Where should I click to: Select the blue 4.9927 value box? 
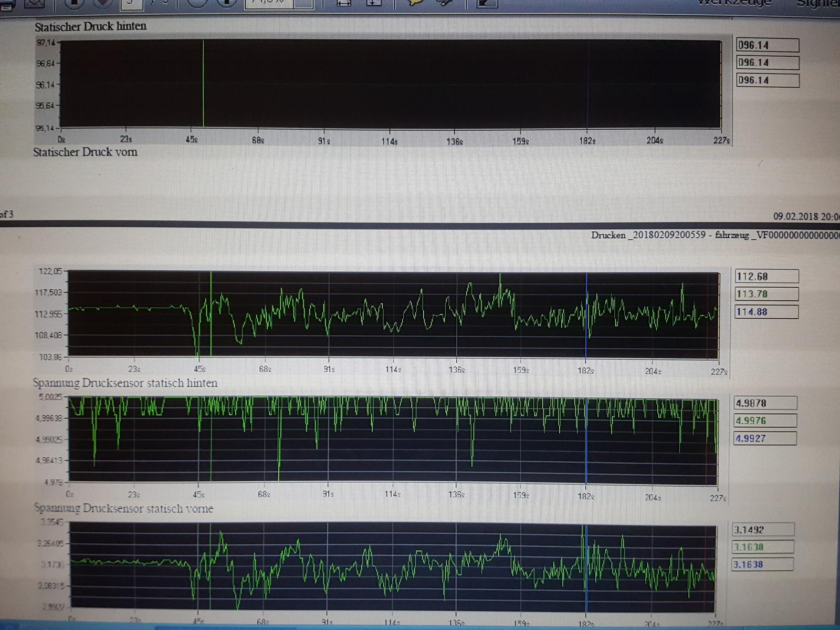765,438
